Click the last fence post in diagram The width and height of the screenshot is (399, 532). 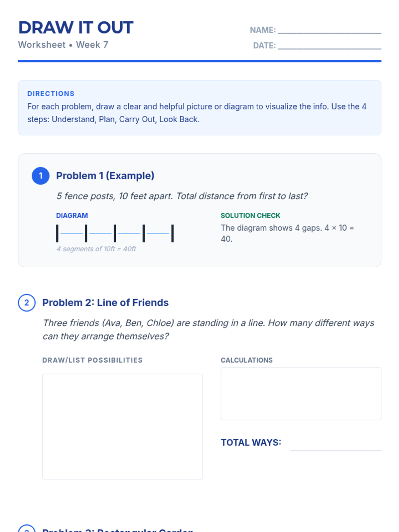pos(172,233)
